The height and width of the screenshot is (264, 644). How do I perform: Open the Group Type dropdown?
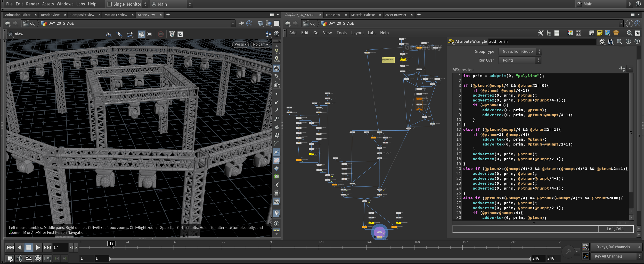coord(520,52)
